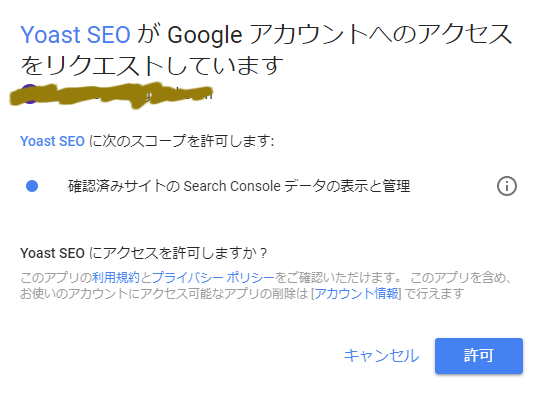Click the に次のスコープを許可します text
Screen dimensions: 545x393
coord(181,141)
